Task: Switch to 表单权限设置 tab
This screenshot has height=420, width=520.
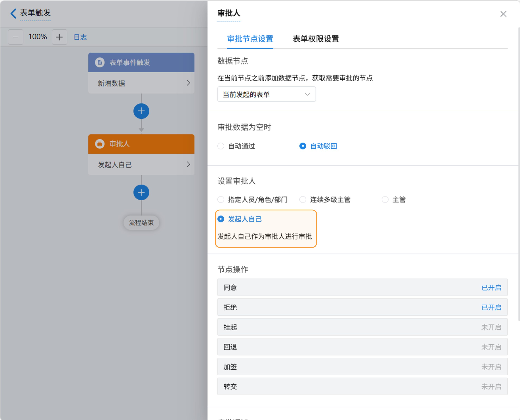Action: (x=316, y=39)
